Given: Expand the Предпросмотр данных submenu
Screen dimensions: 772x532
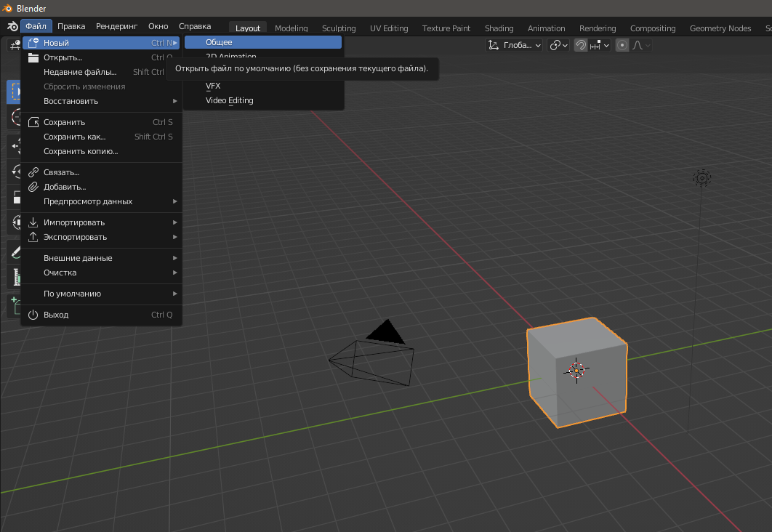Looking at the screenshot, I should coord(102,201).
